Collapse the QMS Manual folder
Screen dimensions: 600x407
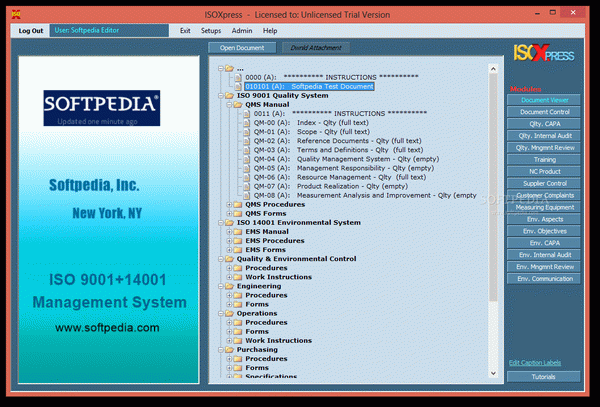[x=229, y=105]
